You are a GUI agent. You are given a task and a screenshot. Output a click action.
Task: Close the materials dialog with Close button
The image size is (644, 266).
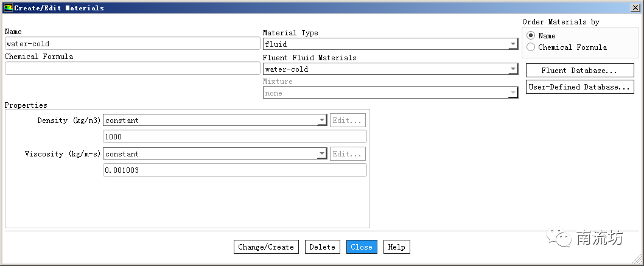pos(362,247)
